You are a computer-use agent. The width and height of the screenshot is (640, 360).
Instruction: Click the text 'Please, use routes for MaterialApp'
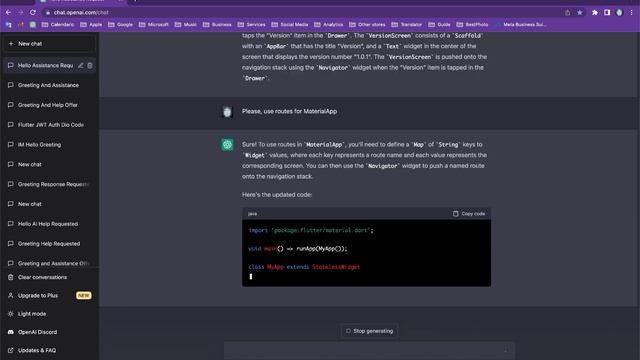pyautogui.click(x=289, y=111)
